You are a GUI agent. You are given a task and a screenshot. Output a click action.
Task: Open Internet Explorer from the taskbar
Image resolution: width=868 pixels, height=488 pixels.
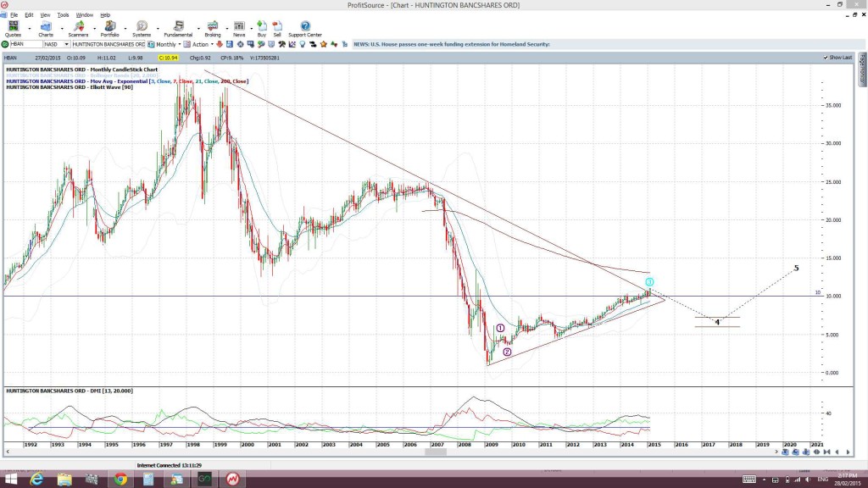pyautogui.click(x=36, y=480)
